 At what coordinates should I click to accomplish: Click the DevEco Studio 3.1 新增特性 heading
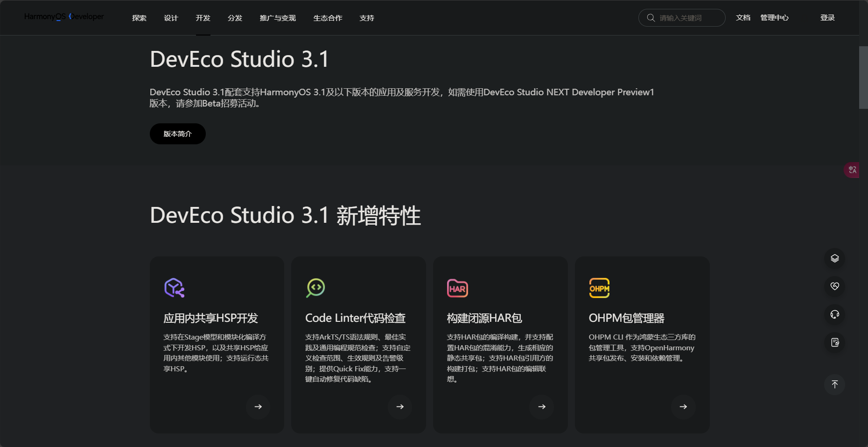click(x=285, y=215)
